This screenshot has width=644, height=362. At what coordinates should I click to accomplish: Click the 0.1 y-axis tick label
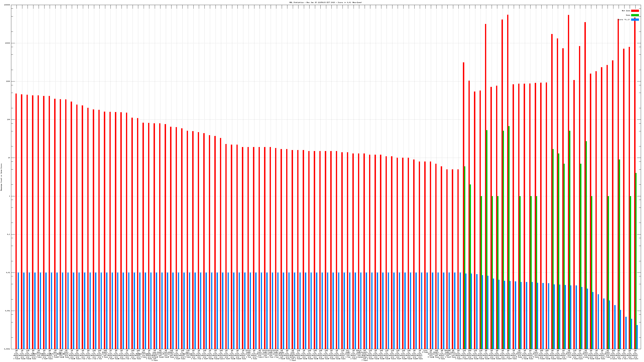click(9, 234)
